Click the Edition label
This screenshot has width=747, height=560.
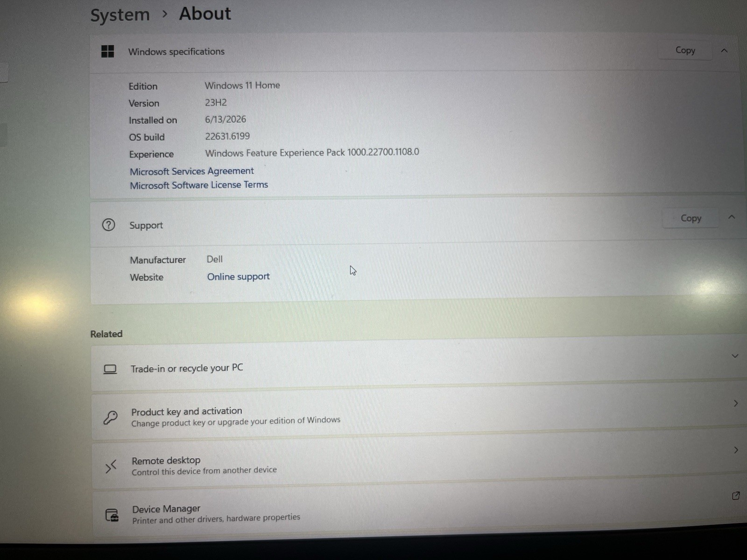[x=143, y=86]
